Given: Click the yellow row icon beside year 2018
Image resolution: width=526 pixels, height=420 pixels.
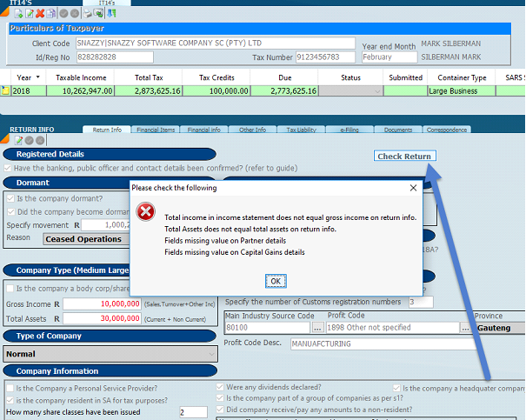Looking at the screenshot, I should pos(5,90).
